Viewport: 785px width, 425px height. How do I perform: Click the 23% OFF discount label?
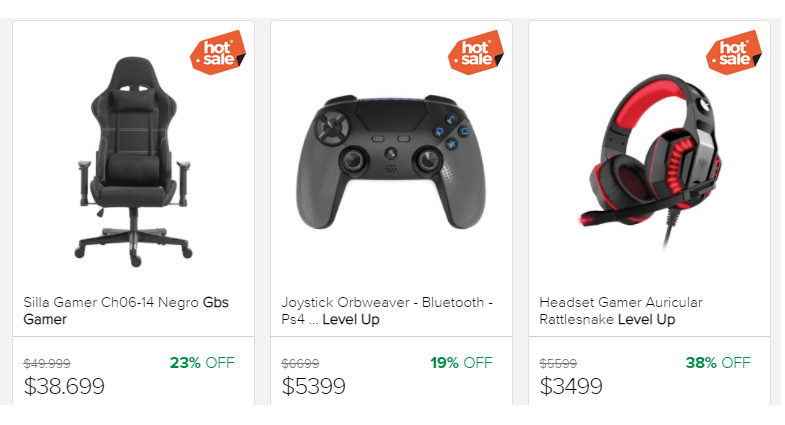(201, 363)
